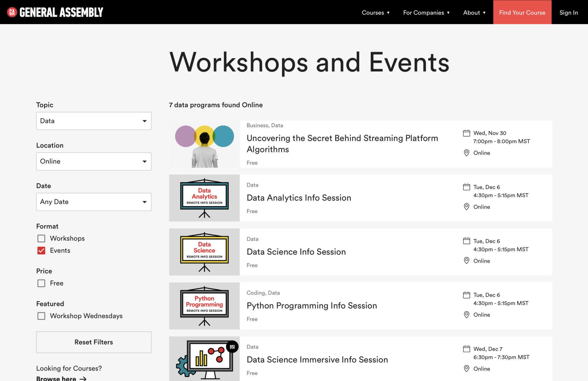Click the Reset Filters button
This screenshot has height=381, width=588.
click(x=93, y=342)
